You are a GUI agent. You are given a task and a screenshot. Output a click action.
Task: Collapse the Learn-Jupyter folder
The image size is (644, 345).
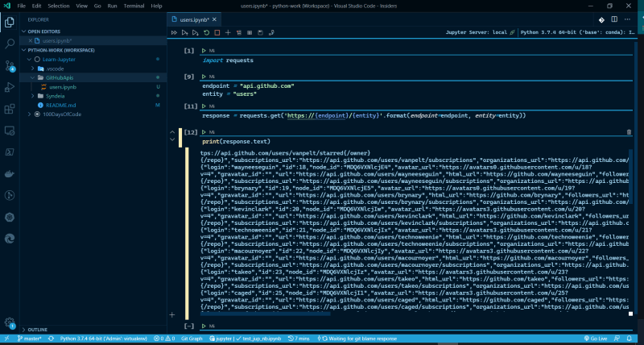pyautogui.click(x=29, y=59)
